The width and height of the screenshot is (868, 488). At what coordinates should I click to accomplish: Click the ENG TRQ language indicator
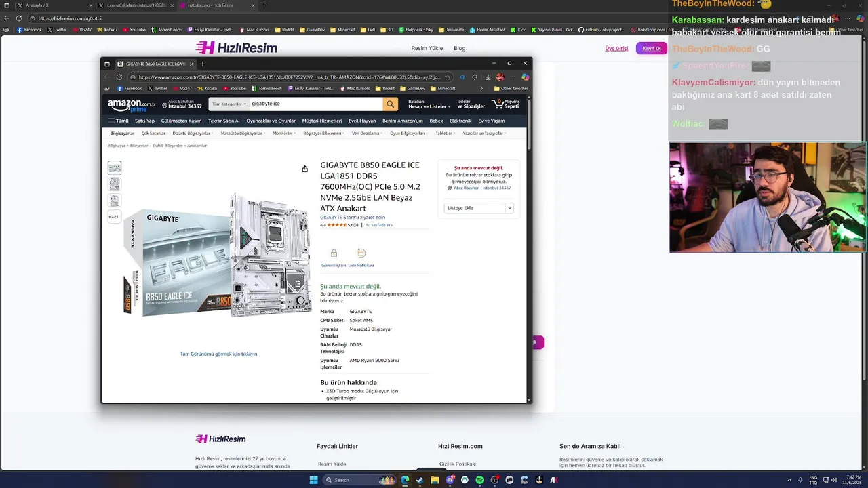coord(814,480)
